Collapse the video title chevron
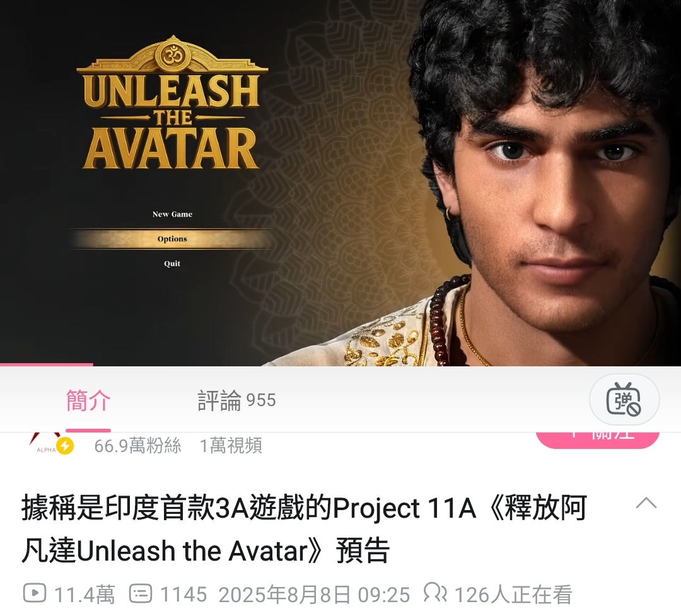Viewport: 681px width, 616px height. coord(646,503)
